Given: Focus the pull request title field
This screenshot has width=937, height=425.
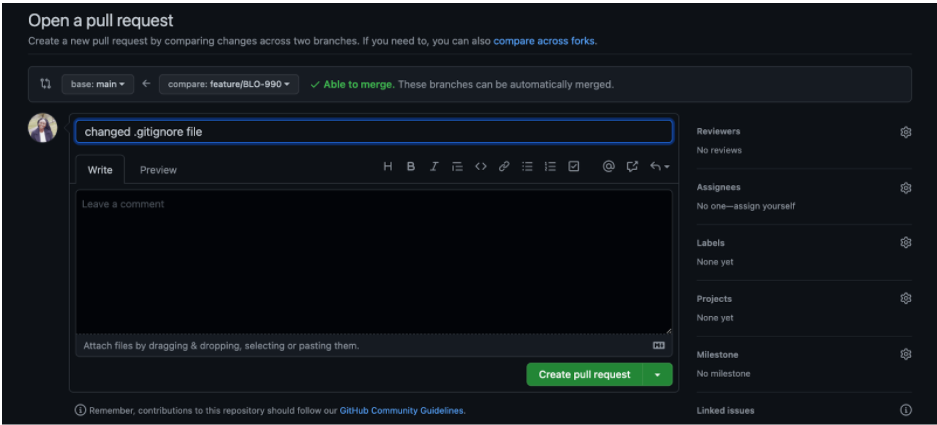Looking at the screenshot, I should (373, 132).
